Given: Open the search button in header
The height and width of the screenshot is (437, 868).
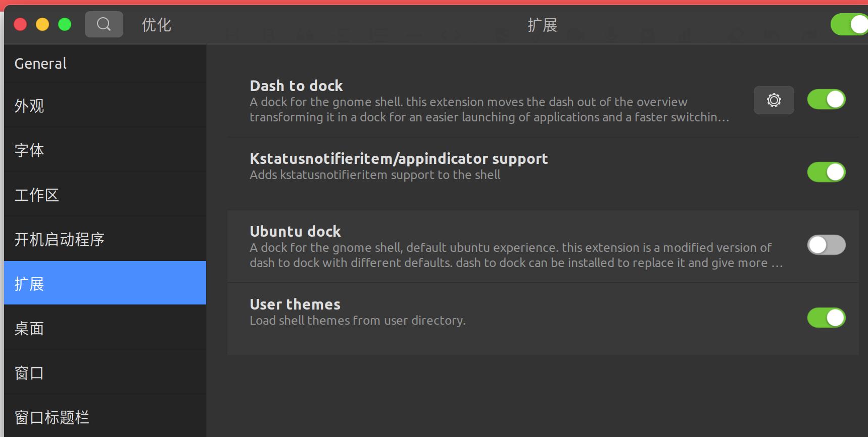Looking at the screenshot, I should (x=104, y=24).
